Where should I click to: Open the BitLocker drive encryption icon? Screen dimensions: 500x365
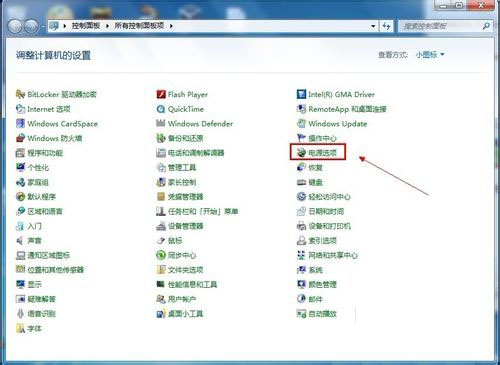point(21,94)
